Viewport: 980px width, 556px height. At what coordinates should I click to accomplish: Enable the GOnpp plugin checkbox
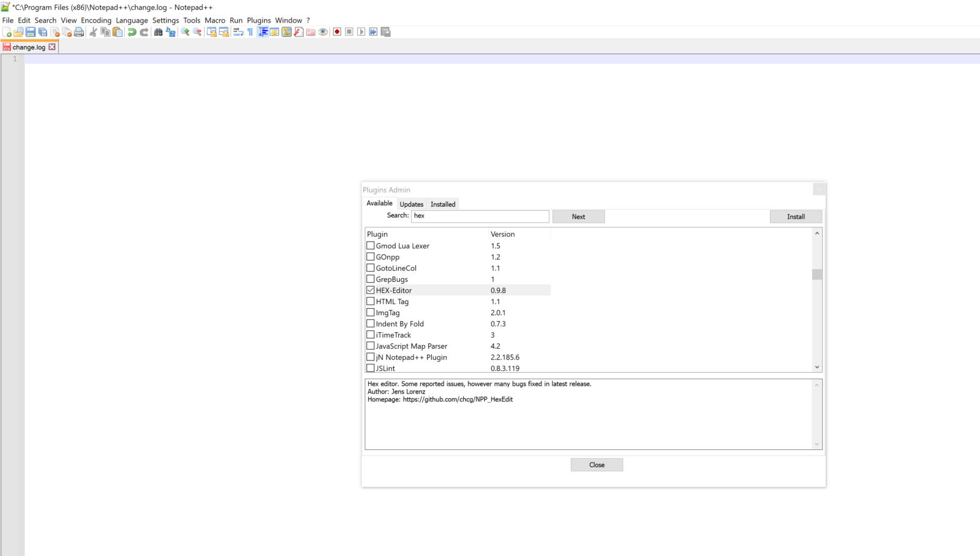[x=370, y=256]
